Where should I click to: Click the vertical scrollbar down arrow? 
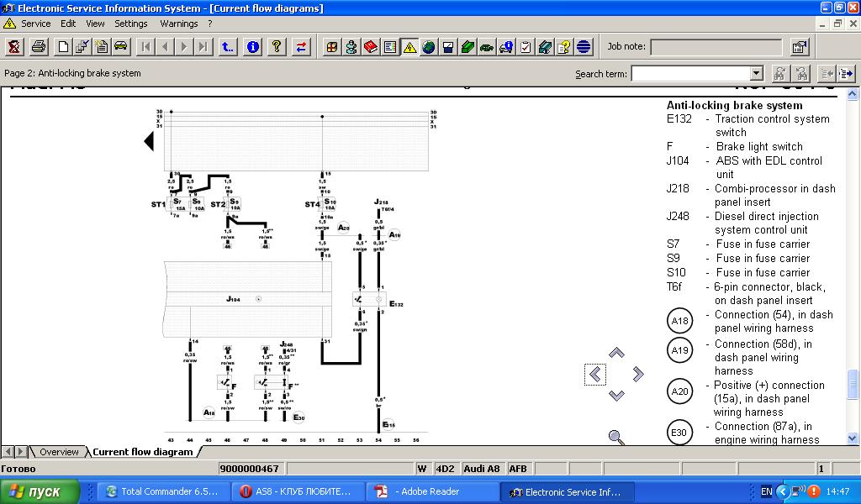(853, 438)
